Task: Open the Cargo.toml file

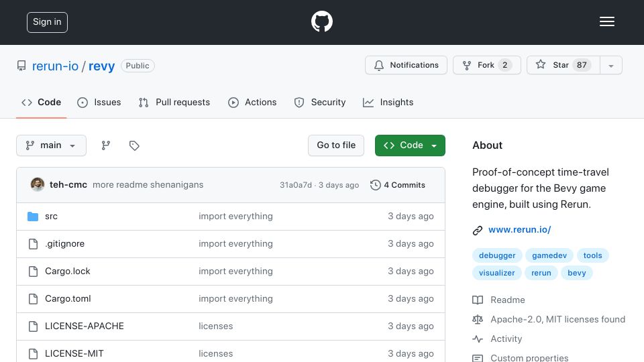Action: click(68, 299)
